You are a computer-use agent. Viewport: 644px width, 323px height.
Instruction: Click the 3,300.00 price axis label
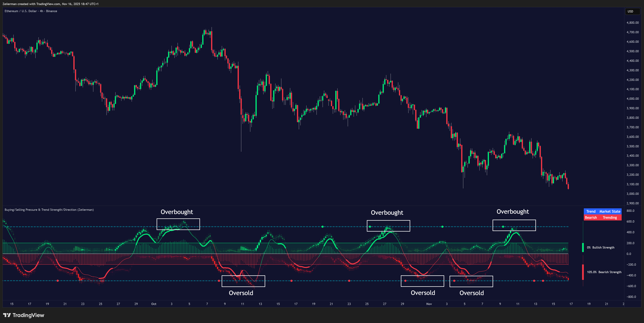tap(633, 165)
